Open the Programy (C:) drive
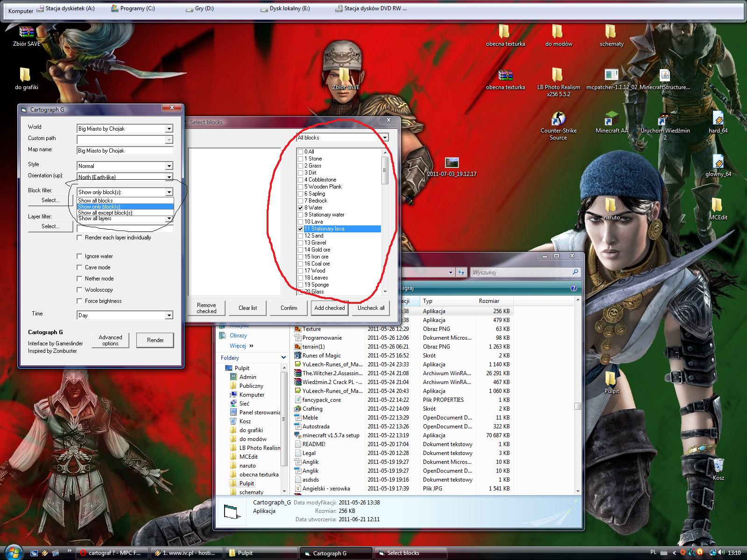 pyautogui.click(x=133, y=8)
